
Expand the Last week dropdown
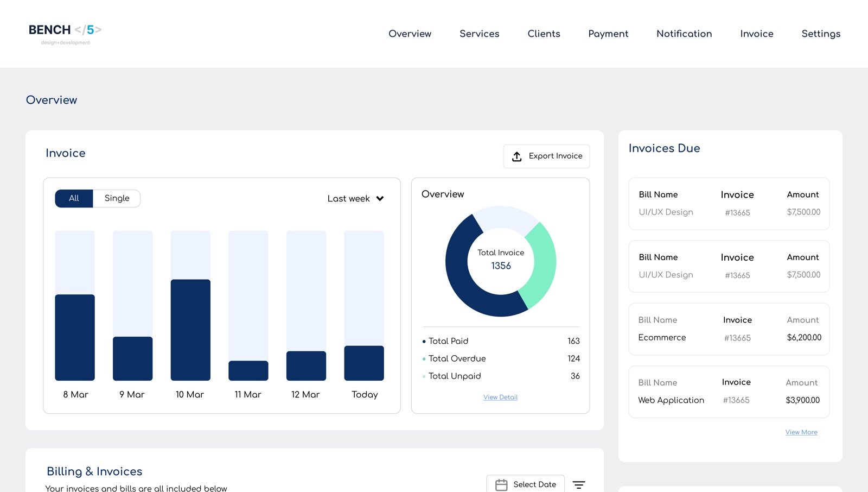coord(355,199)
